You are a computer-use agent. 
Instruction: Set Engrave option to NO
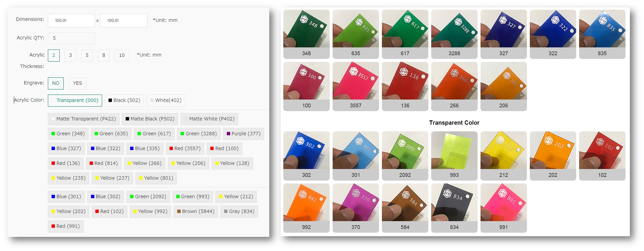pos(56,83)
